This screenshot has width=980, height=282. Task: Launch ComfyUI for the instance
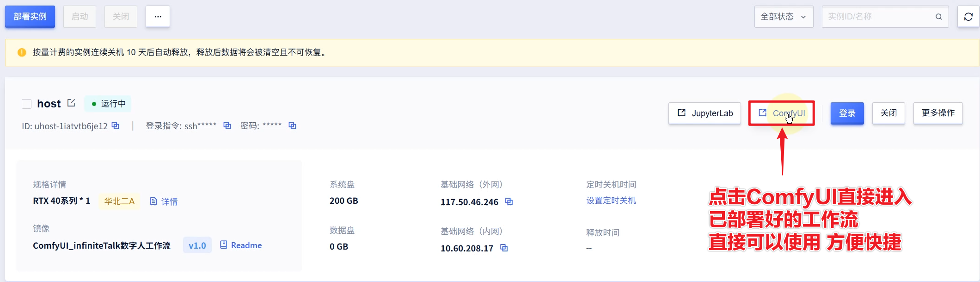coord(782,113)
